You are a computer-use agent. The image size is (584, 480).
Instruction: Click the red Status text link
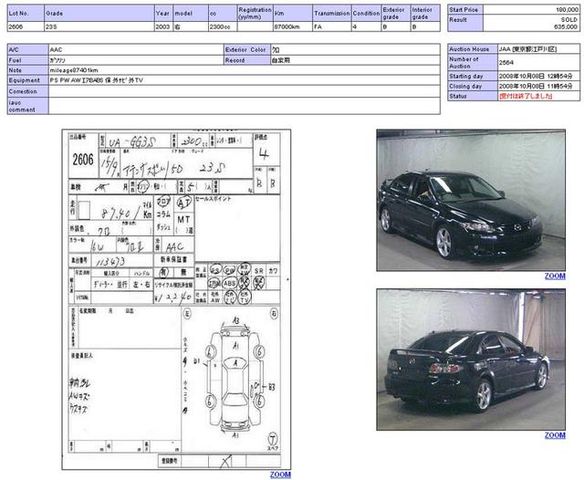[526, 96]
